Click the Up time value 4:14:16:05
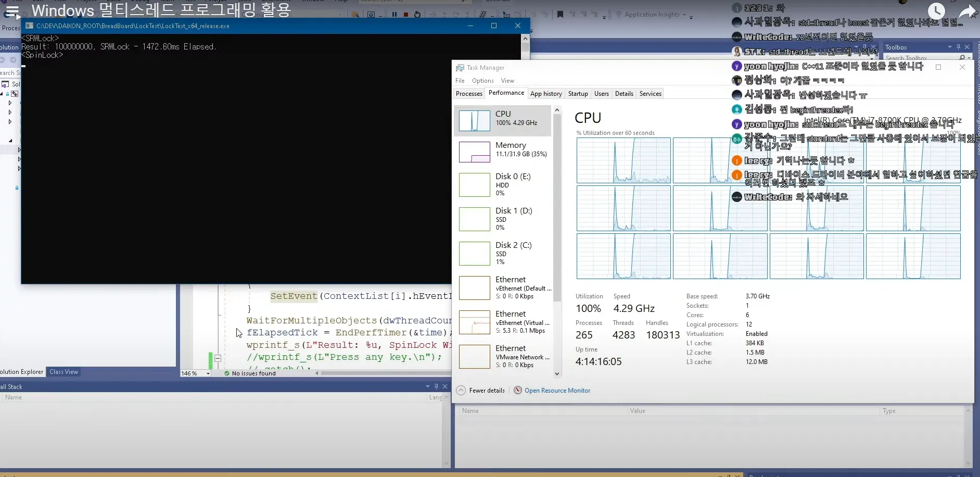The image size is (980, 477). [599, 361]
